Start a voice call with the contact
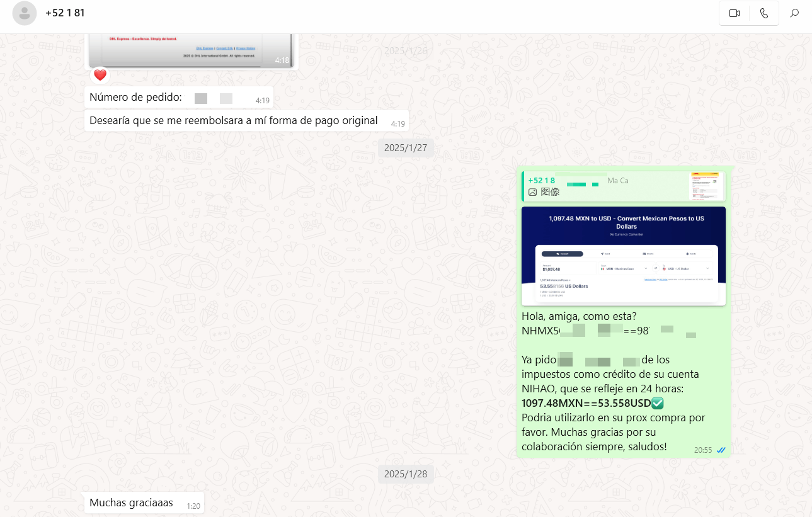This screenshot has width=812, height=517. (764, 13)
